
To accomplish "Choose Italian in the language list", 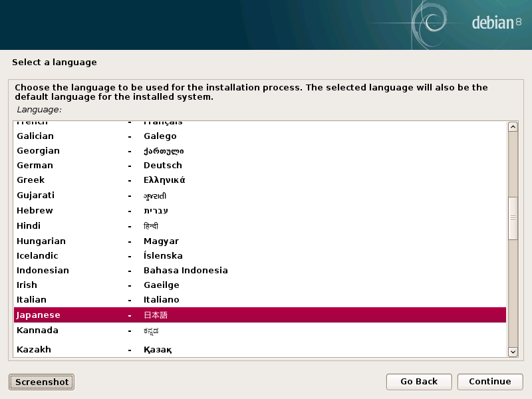I will (31, 300).
